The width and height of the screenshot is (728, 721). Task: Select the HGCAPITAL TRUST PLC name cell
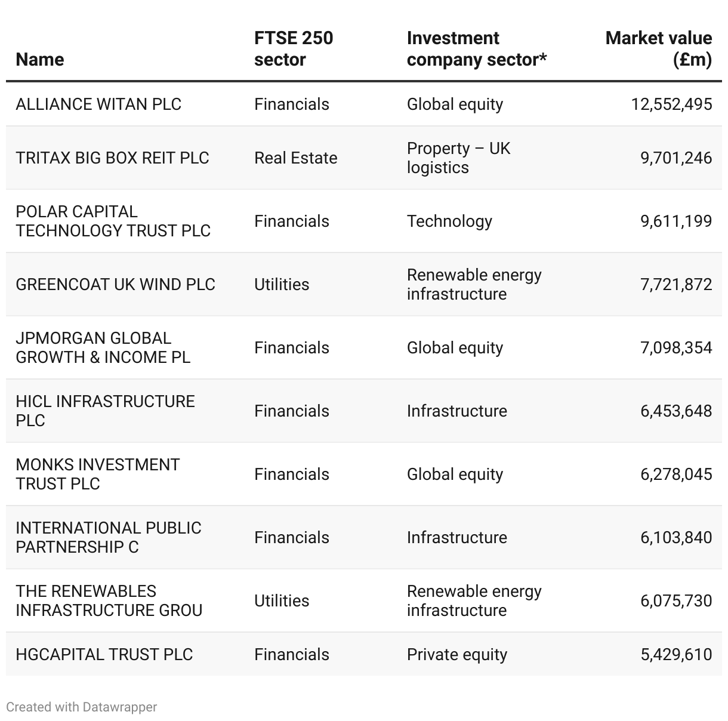tap(104, 655)
